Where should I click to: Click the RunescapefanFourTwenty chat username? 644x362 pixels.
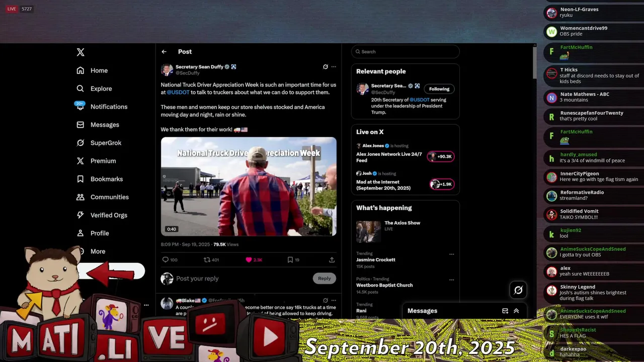coord(592,113)
